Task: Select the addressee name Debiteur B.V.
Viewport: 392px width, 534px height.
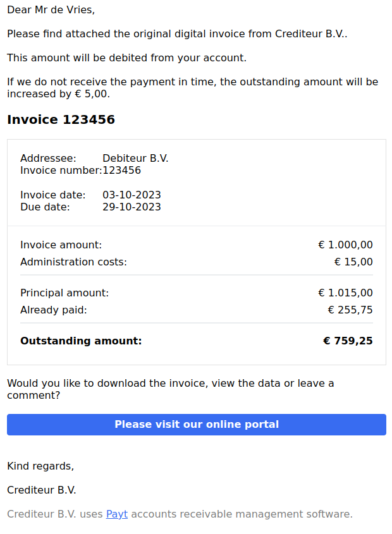Action: click(x=135, y=159)
